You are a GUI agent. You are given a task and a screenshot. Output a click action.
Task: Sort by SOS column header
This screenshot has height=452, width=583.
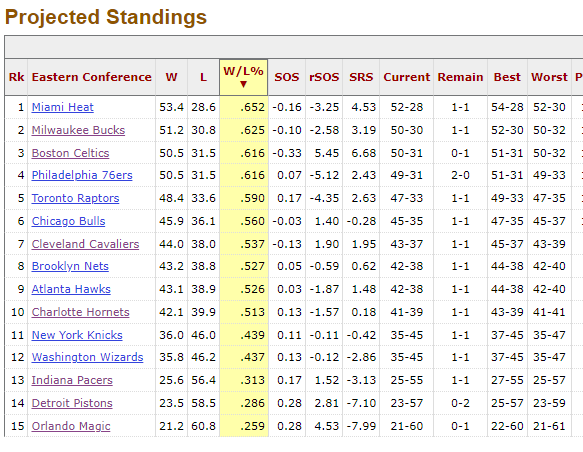pos(287,77)
